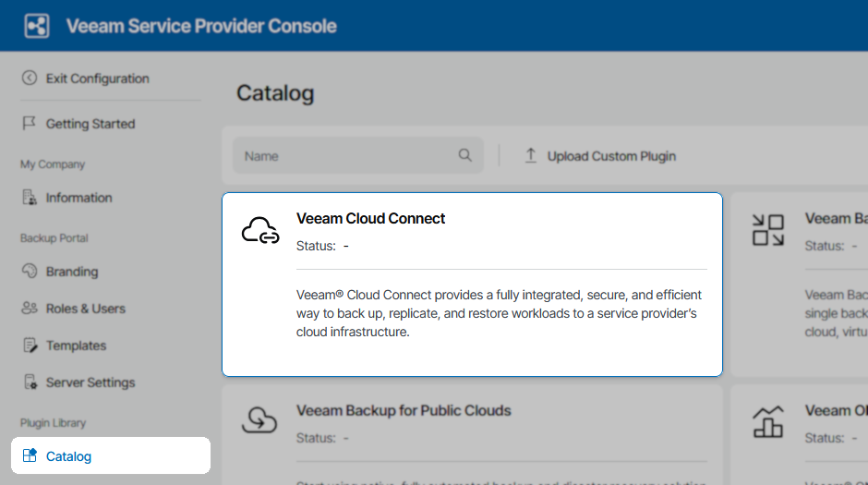The width and height of the screenshot is (868, 485).
Task: Click the magnifier search icon
Action: tap(465, 155)
